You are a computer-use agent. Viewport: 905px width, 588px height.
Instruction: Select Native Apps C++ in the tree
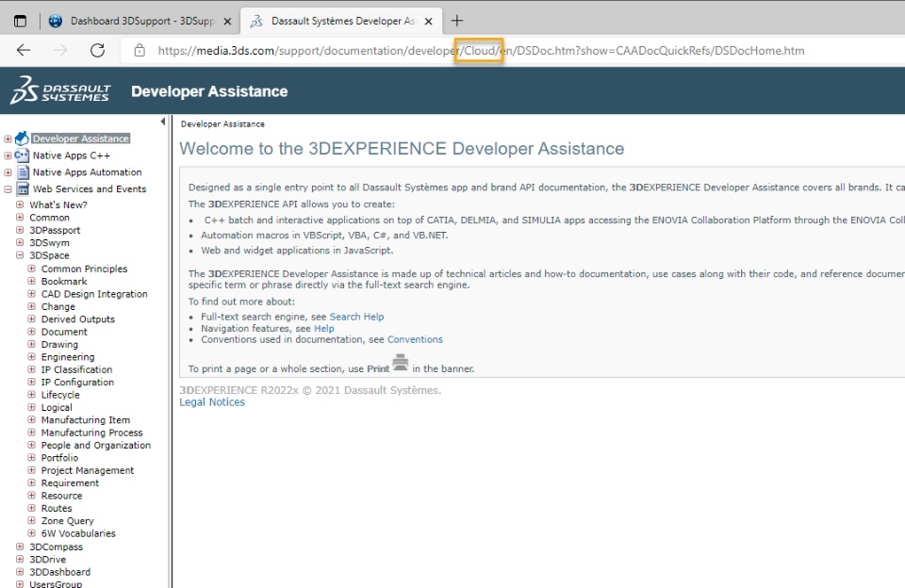tap(72, 155)
